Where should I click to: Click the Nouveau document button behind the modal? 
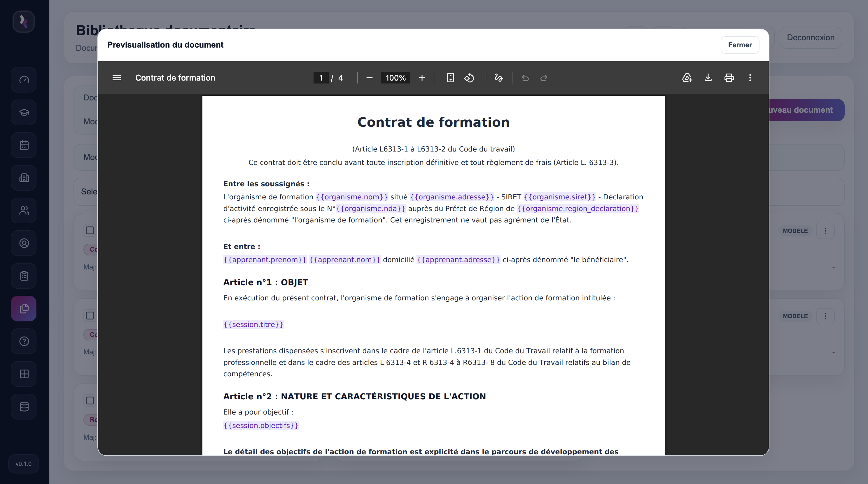pos(807,110)
